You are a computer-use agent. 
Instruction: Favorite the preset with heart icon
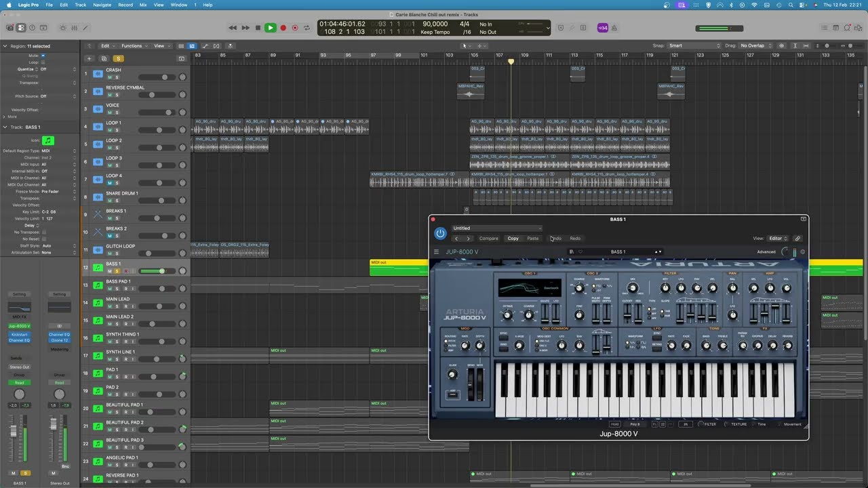tap(580, 252)
